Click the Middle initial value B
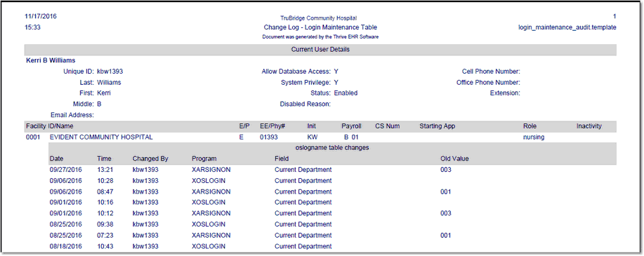This screenshot has height=256, width=644. [x=100, y=105]
